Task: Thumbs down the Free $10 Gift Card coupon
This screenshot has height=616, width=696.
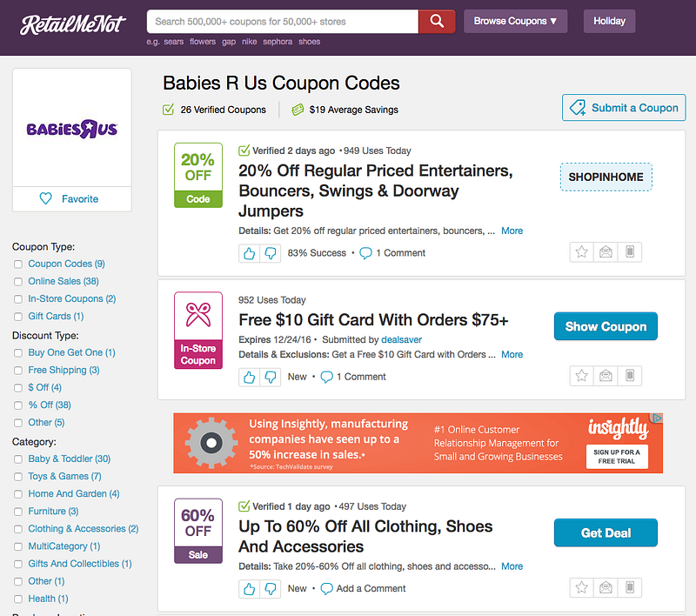Action: (271, 378)
